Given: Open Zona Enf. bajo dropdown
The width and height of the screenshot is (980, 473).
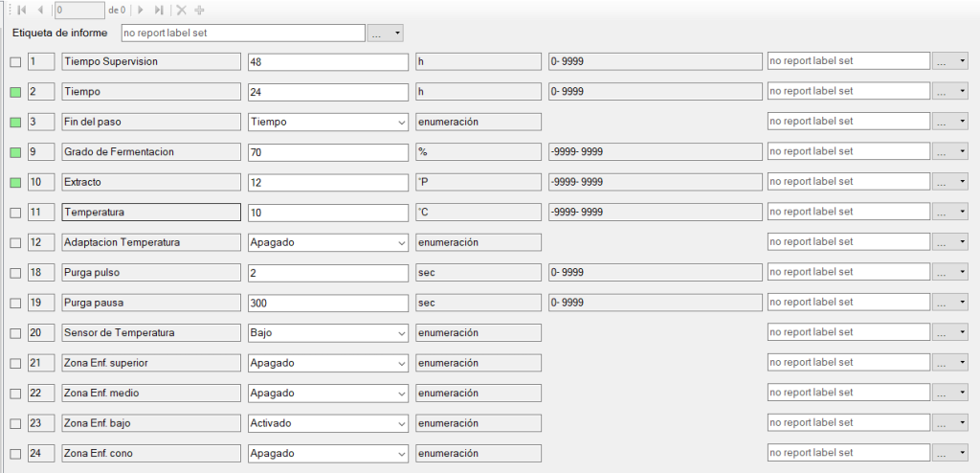Looking at the screenshot, I should (400, 422).
